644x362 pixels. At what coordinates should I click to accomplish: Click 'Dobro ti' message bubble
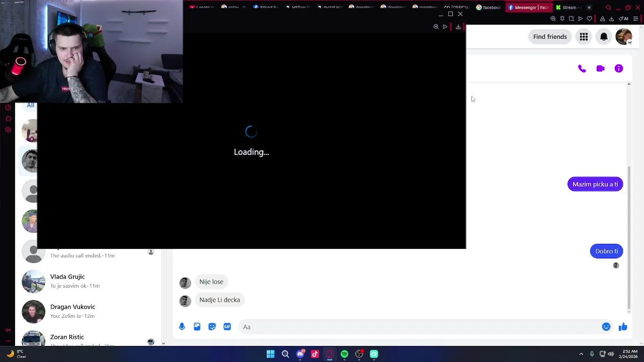point(607,251)
